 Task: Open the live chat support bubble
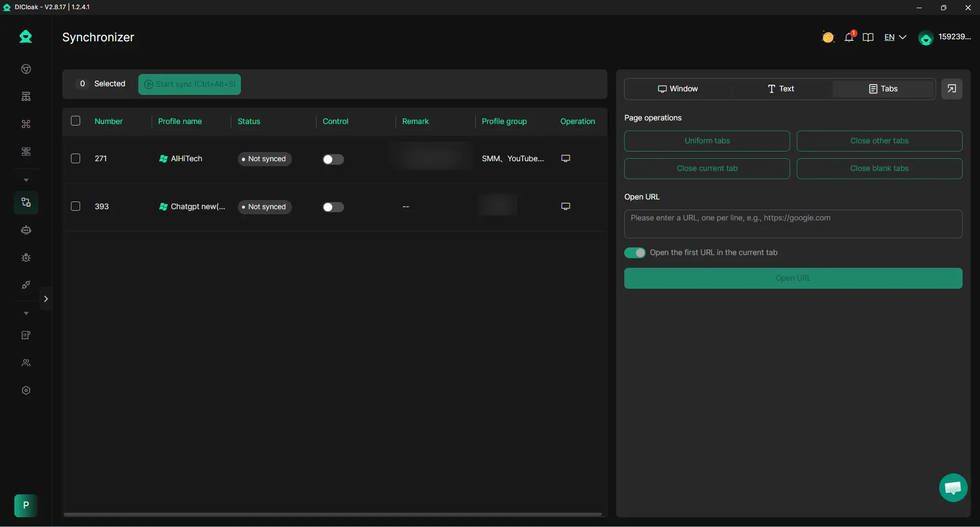pyautogui.click(x=952, y=488)
